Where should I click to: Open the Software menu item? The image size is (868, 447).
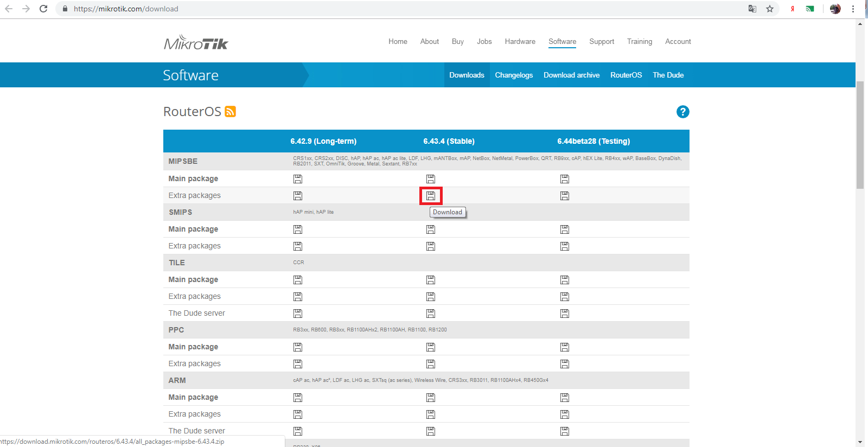pos(563,41)
